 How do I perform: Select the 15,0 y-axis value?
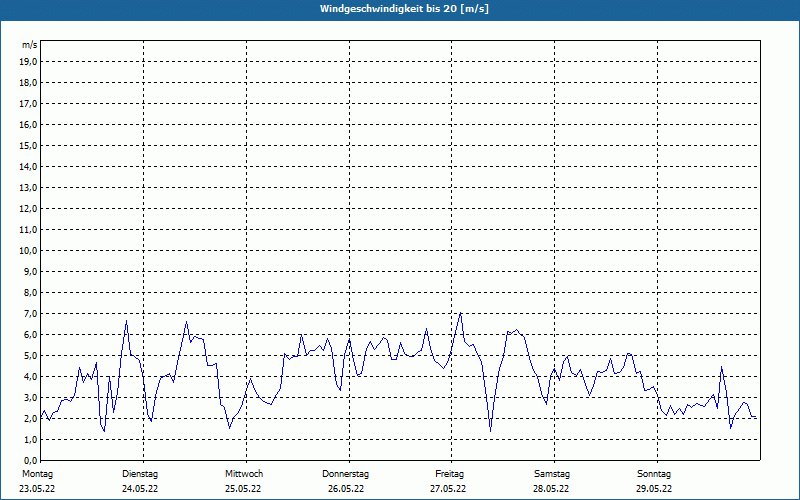coord(28,145)
